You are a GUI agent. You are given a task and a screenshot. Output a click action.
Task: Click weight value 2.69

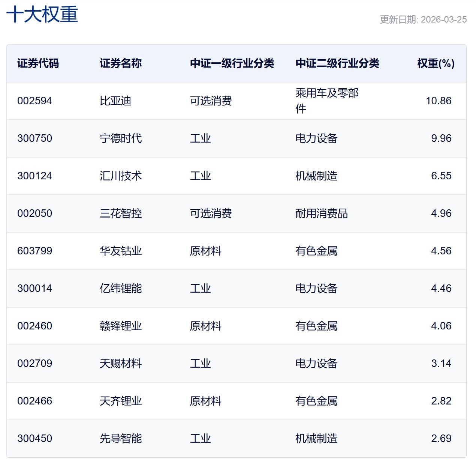coord(441,439)
